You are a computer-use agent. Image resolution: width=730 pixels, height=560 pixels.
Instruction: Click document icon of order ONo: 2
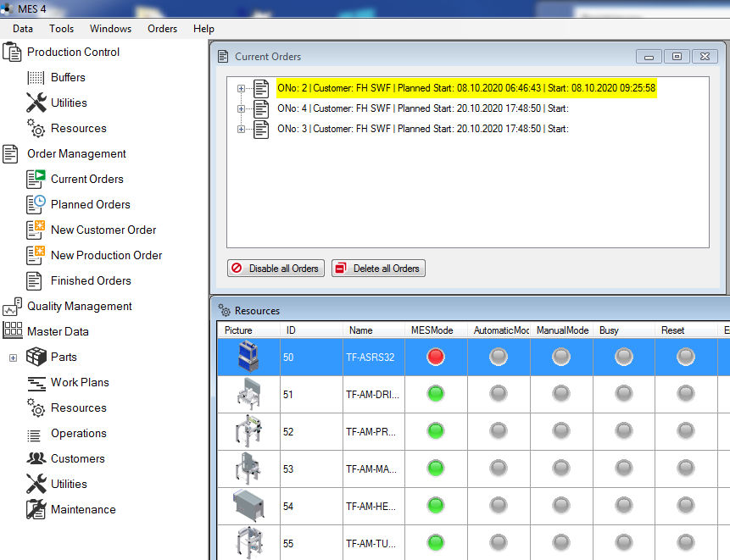(x=261, y=88)
